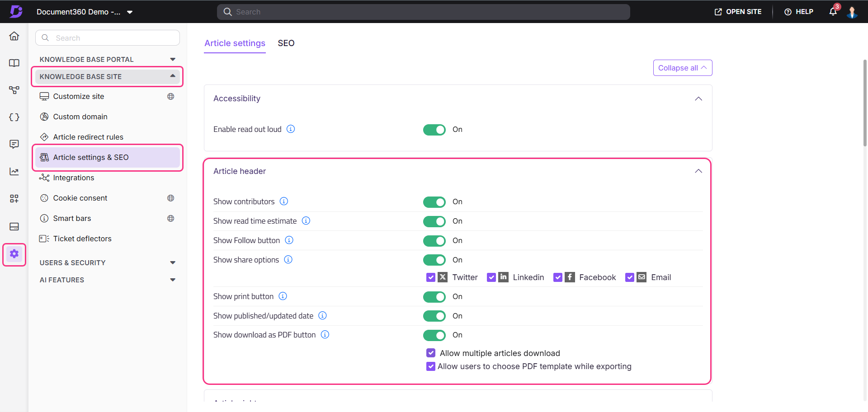Click the top global Search field
The image size is (868, 412).
click(423, 12)
